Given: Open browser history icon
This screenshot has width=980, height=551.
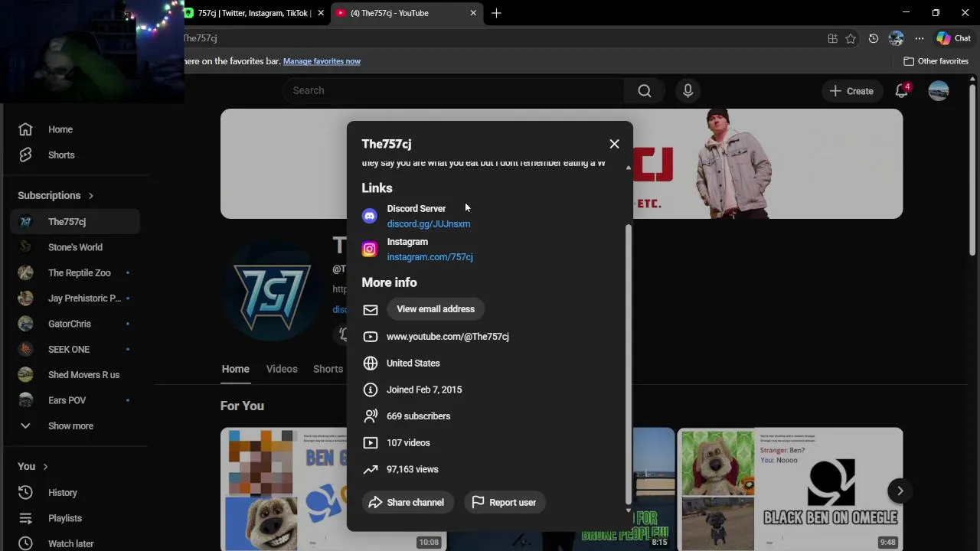Looking at the screenshot, I should 874,38.
